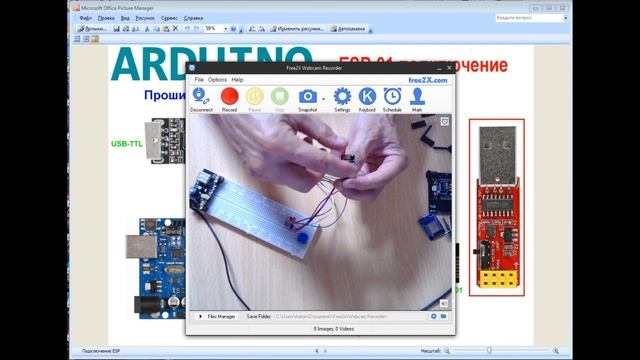Open the File menu in Webcam Recorder
The width and height of the screenshot is (640, 360).
click(199, 80)
